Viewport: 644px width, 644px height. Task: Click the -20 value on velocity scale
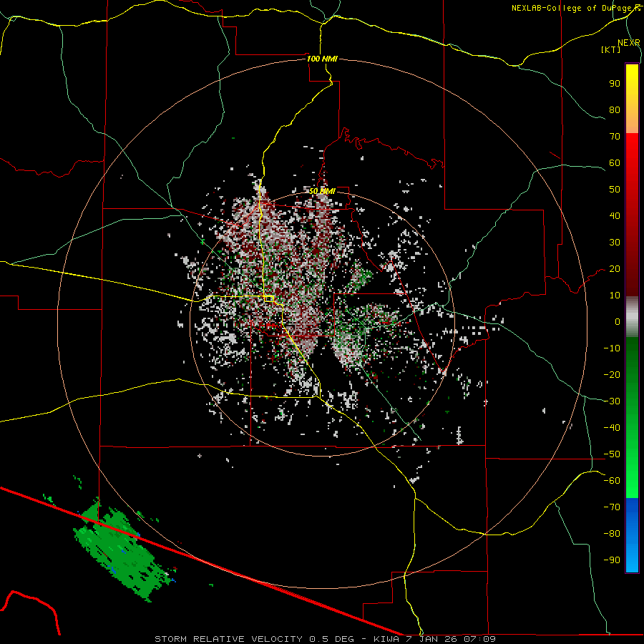coord(612,374)
